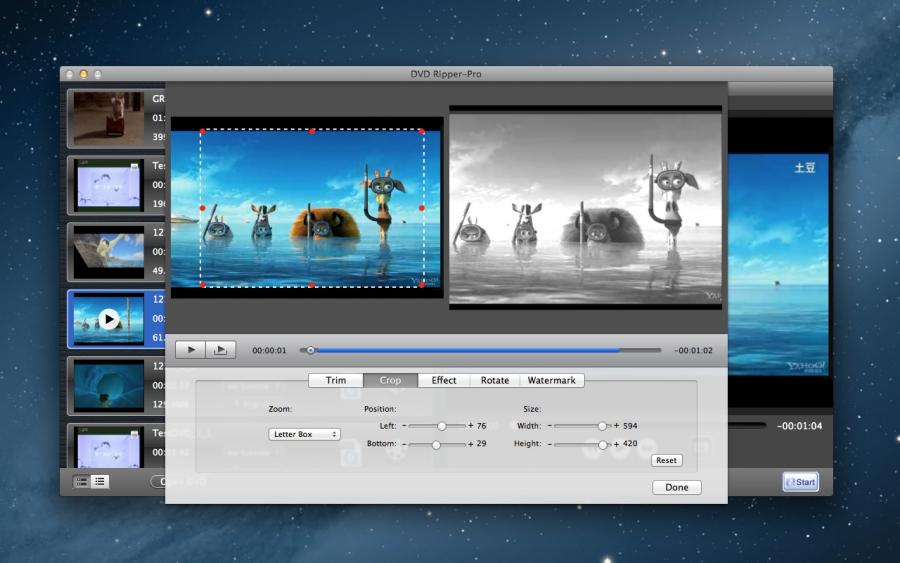Screen dimensions: 900x563
Task: Click the Left value 76
Action: [481, 426]
